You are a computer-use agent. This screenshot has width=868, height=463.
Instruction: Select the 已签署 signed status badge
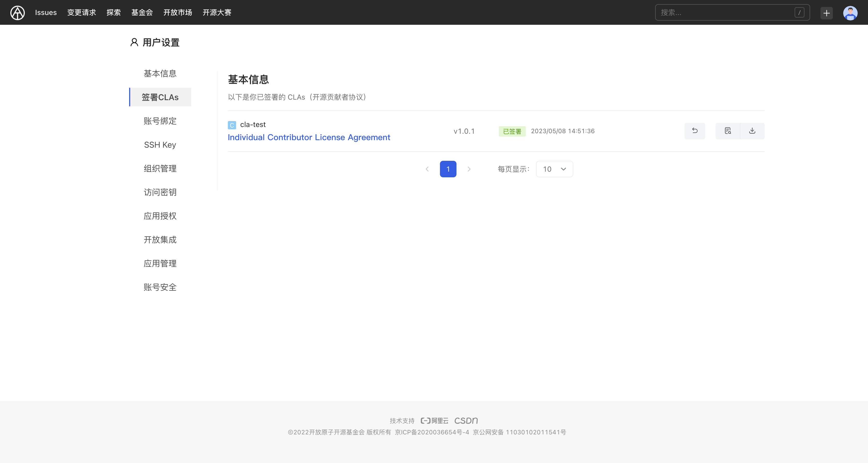(x=512, y=131)
